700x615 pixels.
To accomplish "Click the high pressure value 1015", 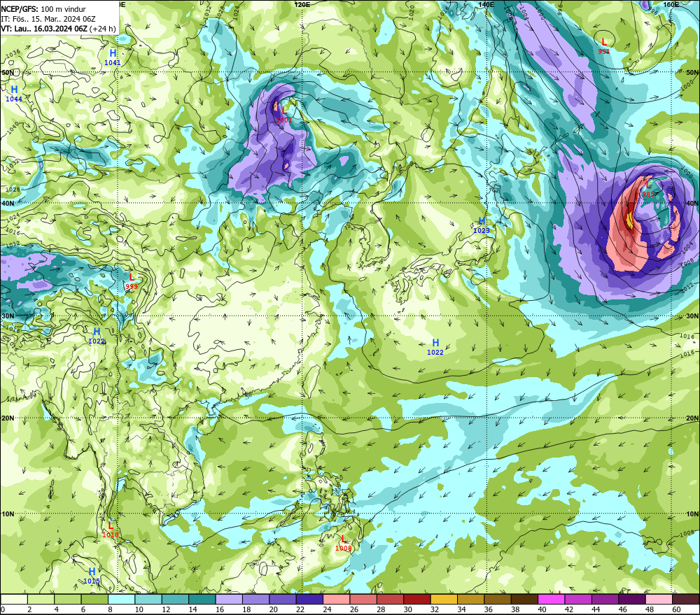I will [92, 581].
